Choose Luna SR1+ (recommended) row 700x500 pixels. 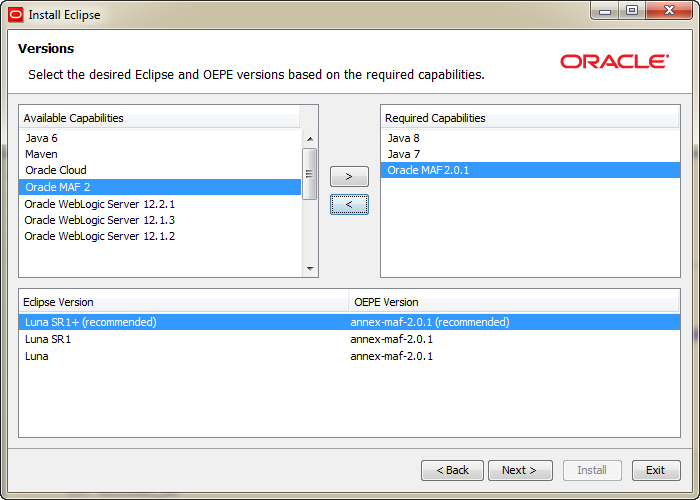point(350,322)
